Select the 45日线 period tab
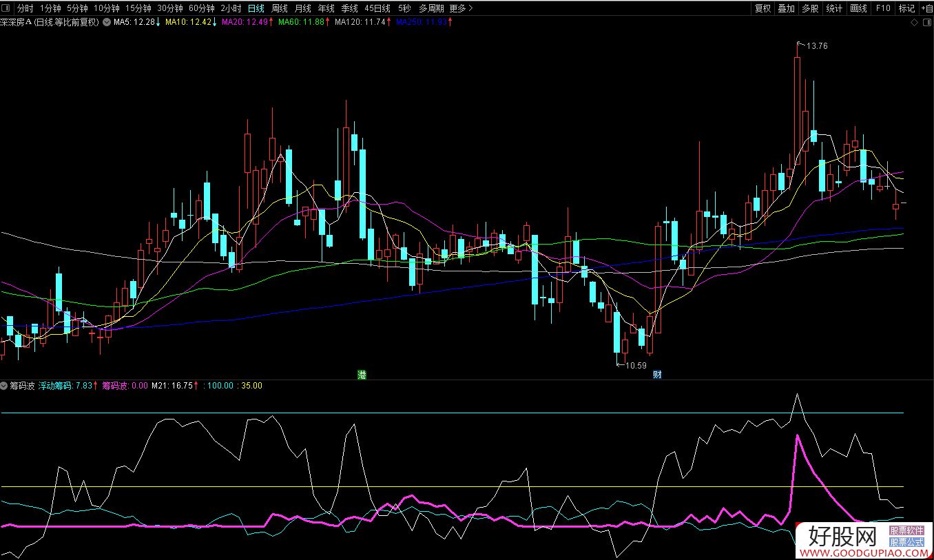Screen dimensions: 934x560 coord(377,8)
